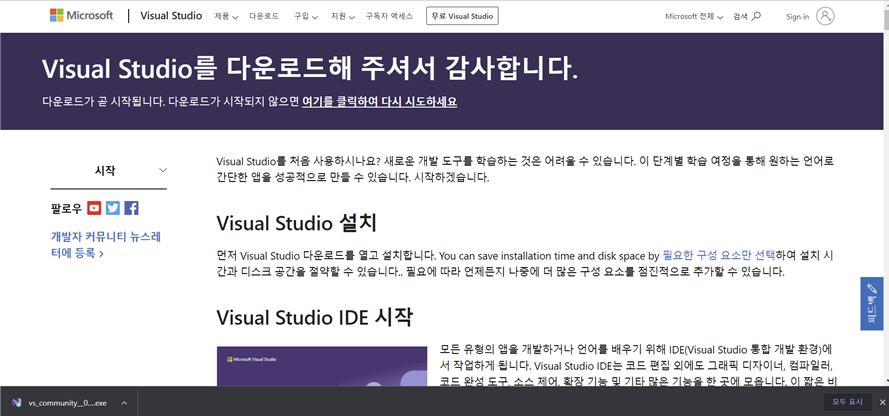
Task: Click the Visual Studio 설치 heading
Action: point(297,223)
